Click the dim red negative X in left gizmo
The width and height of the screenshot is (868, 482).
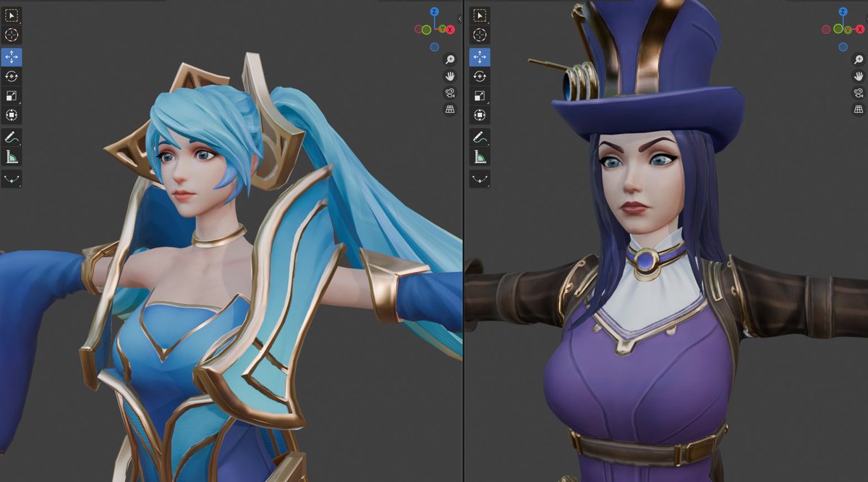(419, 29)
